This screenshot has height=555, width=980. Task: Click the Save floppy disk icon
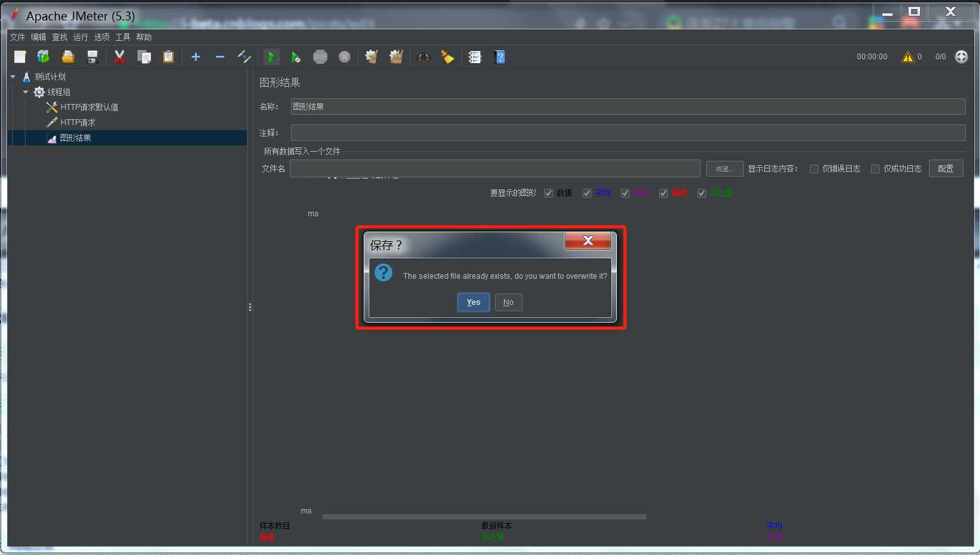pyautogui.click(x=92, y=57)
